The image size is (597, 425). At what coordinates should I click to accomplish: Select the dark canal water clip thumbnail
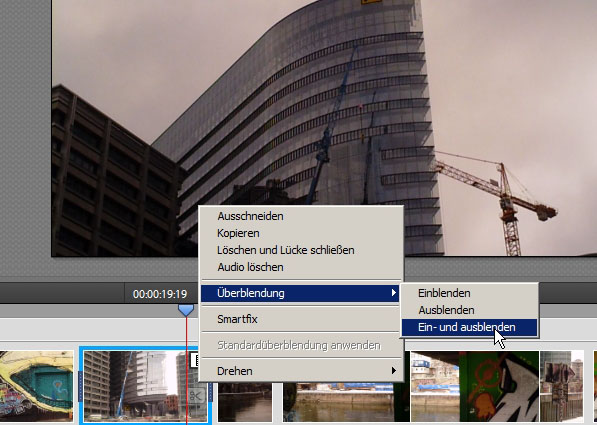(245, 402)
